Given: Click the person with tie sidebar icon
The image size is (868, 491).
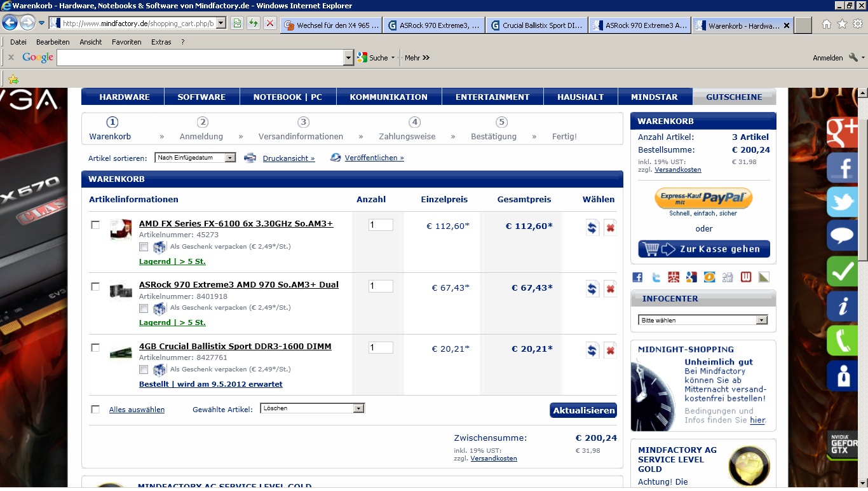Looking at the screenshot, I should point(843,375).
